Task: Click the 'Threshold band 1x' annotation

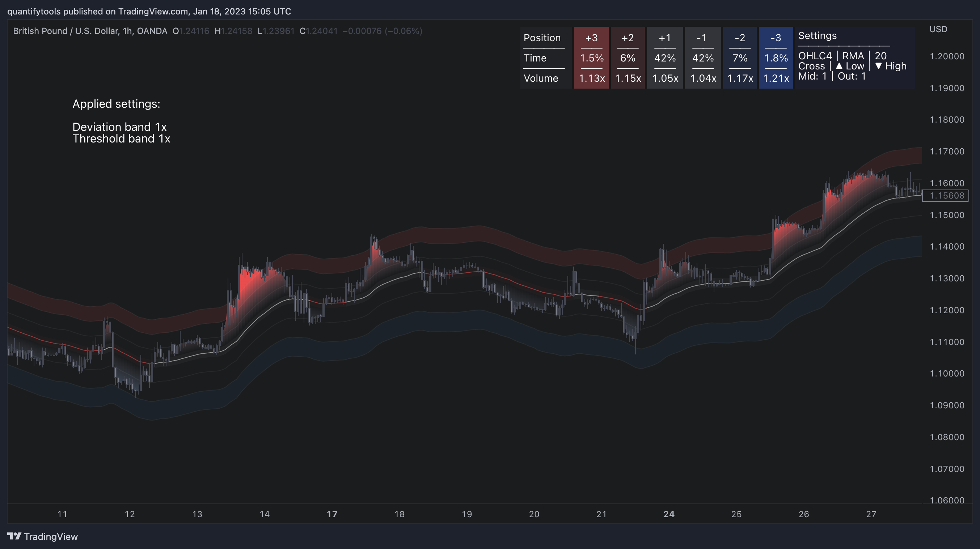Action: [x=121, y=139]
